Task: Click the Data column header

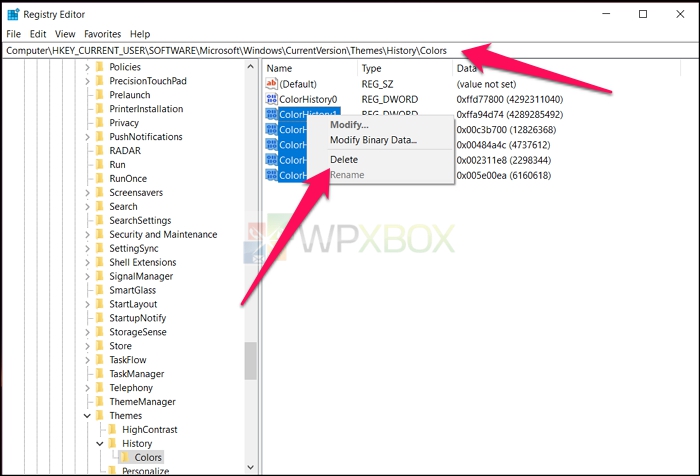Action: pos(566,68)
